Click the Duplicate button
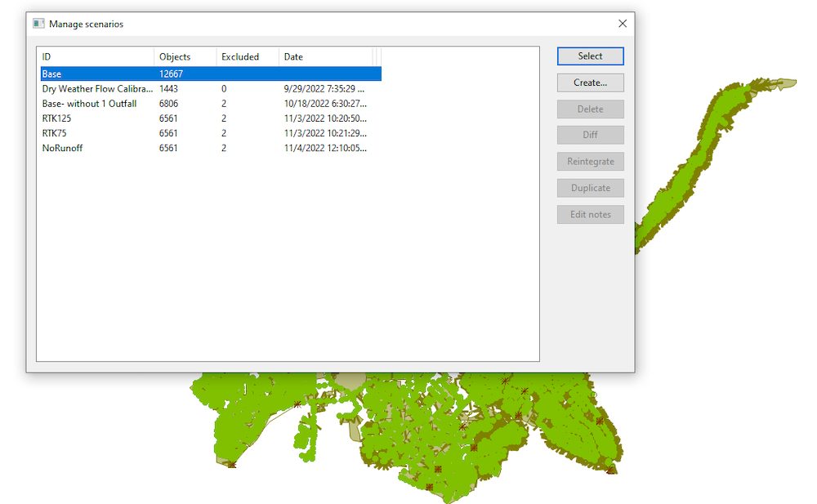The image size is (817, 504). click(x=590, y=188)
